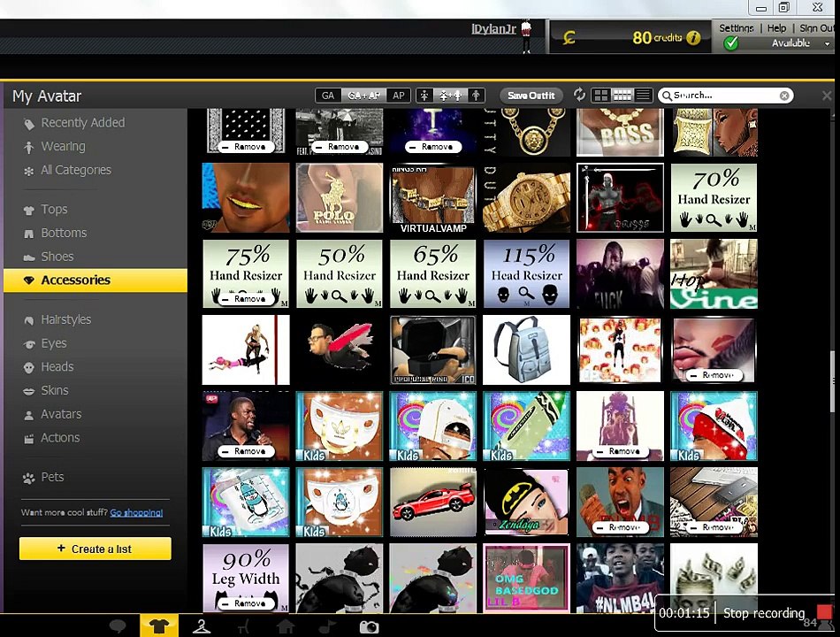Screen dimensions: 840x637
Task: Select the red car thumbnail
Action: [x=433, y=502]
